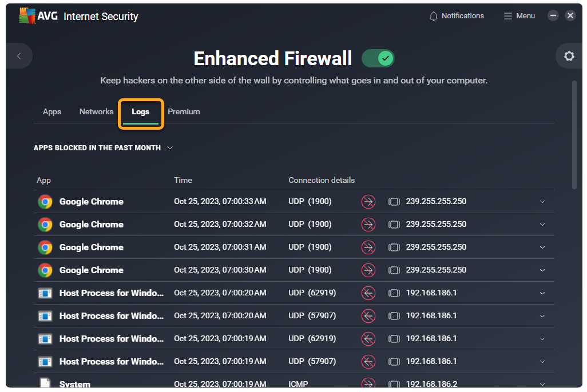Click blocked outbound arrow icon in first row

pos(368,202)
